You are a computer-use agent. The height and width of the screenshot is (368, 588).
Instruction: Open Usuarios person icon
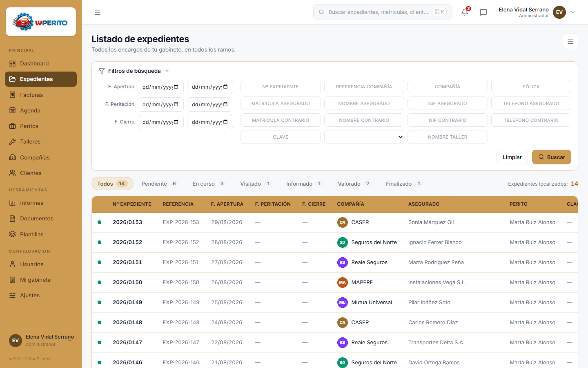13,264
